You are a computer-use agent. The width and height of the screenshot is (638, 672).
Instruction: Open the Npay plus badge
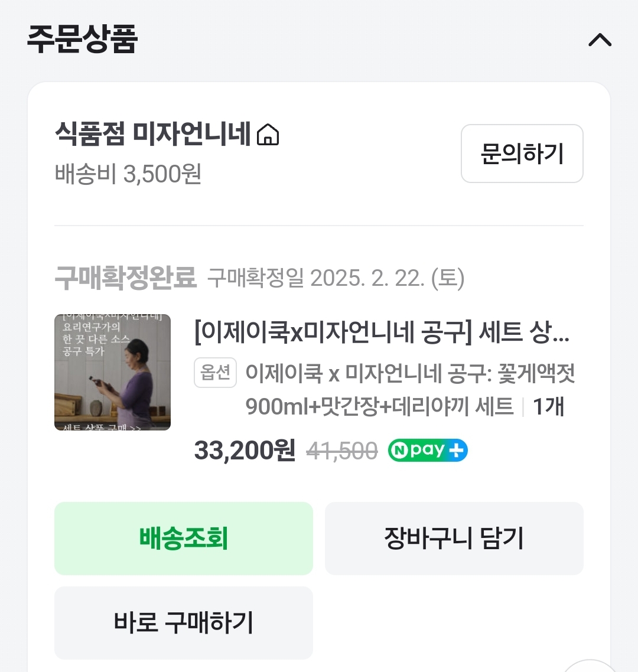coord(428,451)
